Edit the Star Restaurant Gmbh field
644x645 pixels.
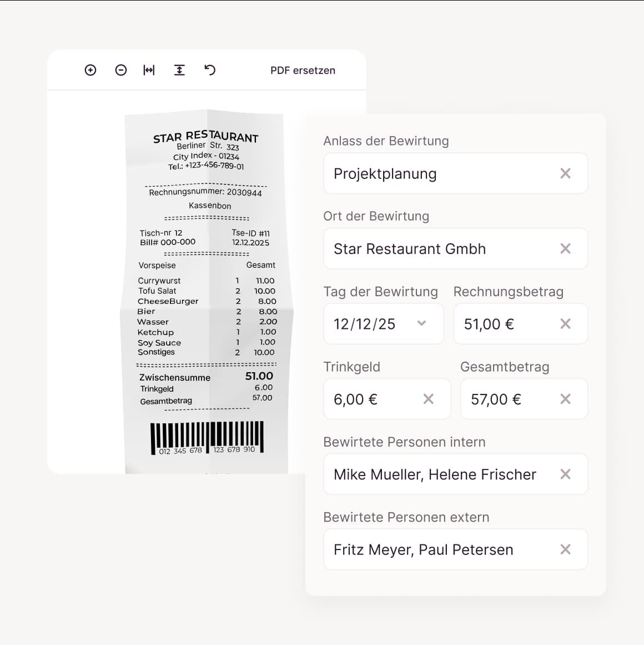click(433, 249)
